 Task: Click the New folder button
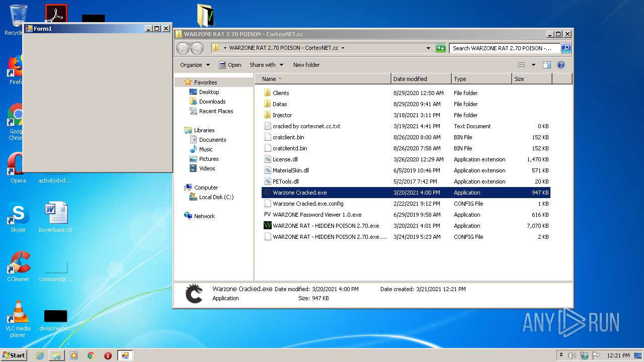(306, 65)
